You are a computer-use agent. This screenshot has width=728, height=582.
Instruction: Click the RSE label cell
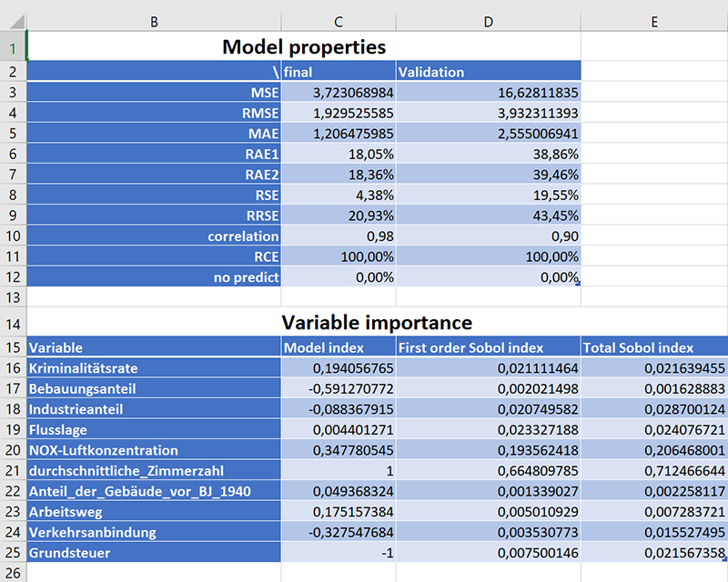(x=154, y=195)
